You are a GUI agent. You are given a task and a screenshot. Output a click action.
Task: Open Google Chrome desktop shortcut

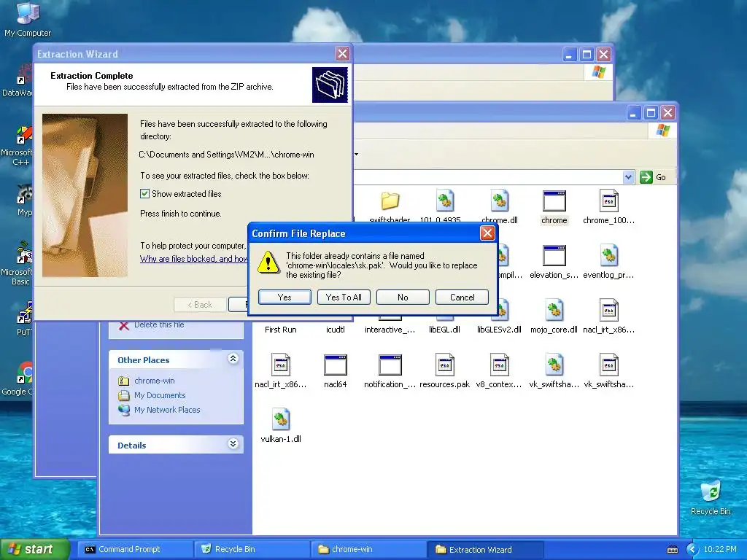click(x=18, y=379)
